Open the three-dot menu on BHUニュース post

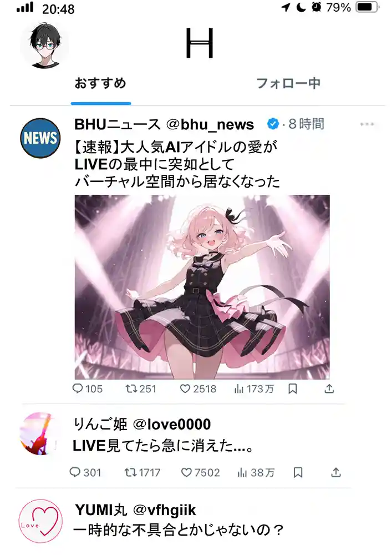coord(366,124)
